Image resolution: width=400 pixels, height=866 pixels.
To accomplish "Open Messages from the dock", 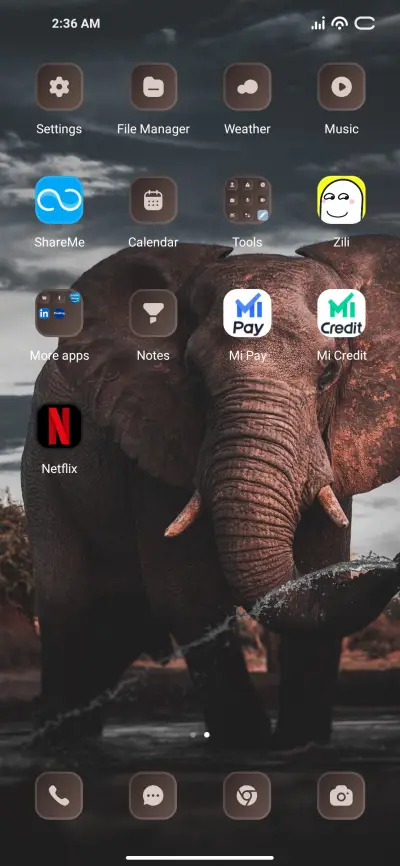I will pos(153,795).
